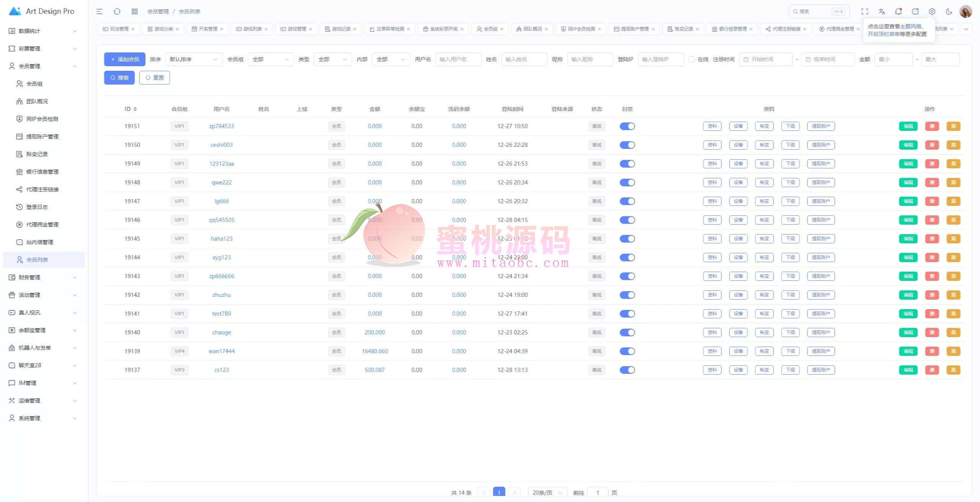Toggle the ban switch for user zp784533
Screen dimensions: 980x502
point(627,126)
